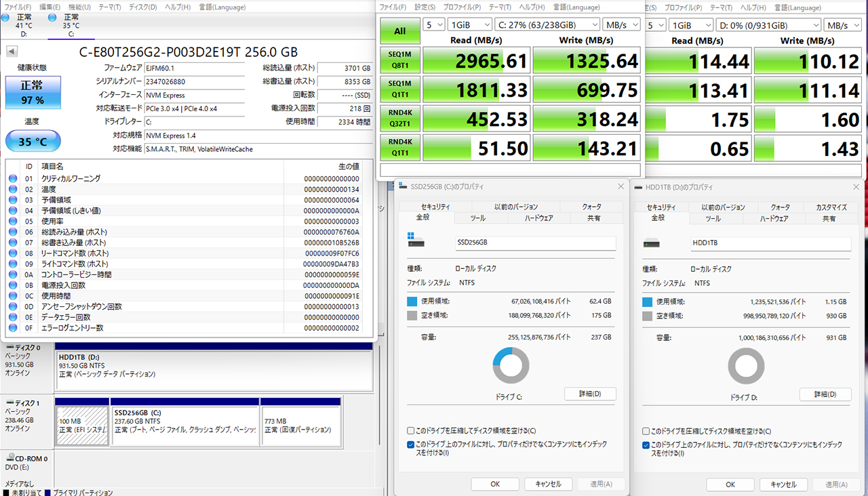This screenshot has height=496, width=868.
Task: Enable drive compression checkbox in SSD256GB properties
Action: pyautogui.click(x=411, y=431)
